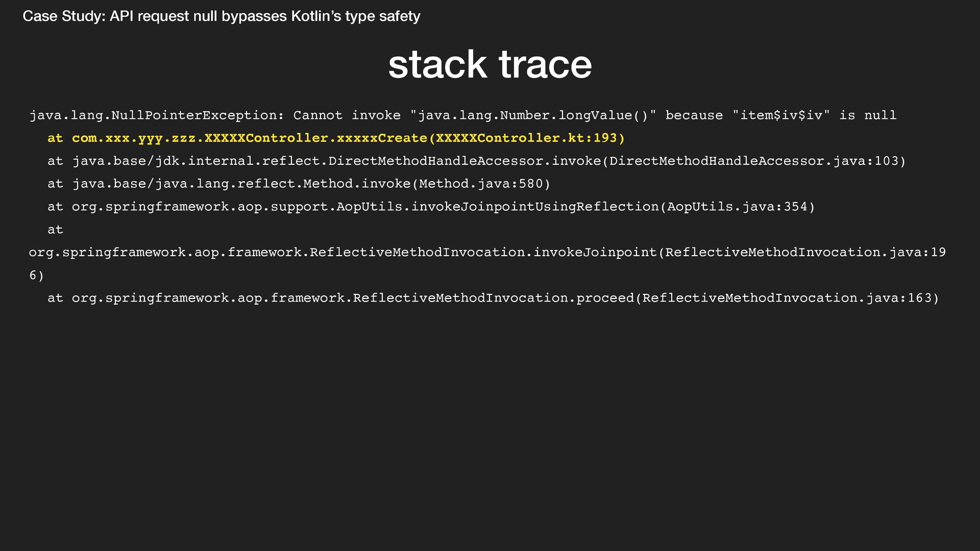Click the com.xxx.yyy.zzz package text
The image size is (980, 551).
(x=134, y=138)
